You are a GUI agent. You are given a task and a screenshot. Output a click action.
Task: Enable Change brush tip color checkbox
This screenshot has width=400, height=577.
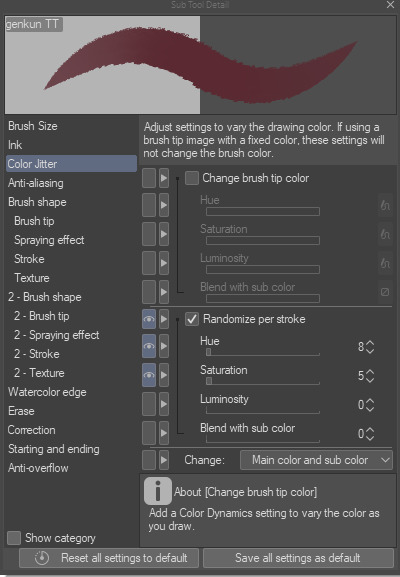[192, 178]
